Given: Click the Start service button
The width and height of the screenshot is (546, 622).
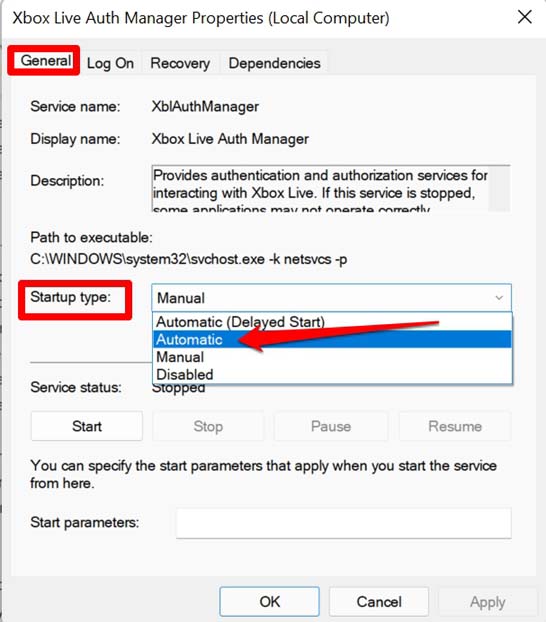Looking at the screenshot, I should click(x=87, y=426).
